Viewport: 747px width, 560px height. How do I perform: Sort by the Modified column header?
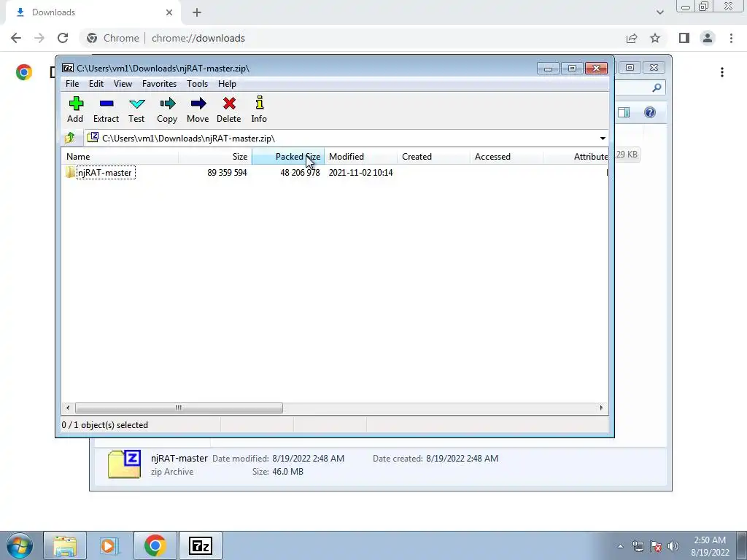(x=360, y=157)
